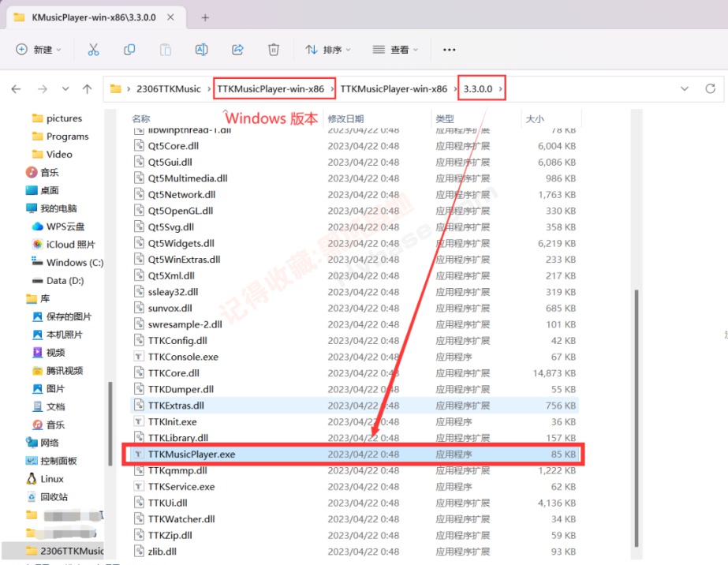Image resolution: width=728 pixels, height=565 pixels.
Task: Sort by 修改日期 column header
Action: [345, 119]
